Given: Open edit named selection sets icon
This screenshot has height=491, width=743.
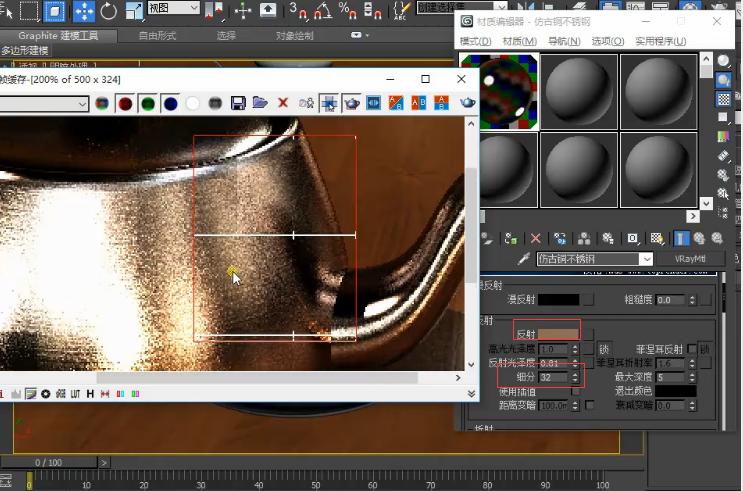Looking at the screenshot, I should point(402,10).
